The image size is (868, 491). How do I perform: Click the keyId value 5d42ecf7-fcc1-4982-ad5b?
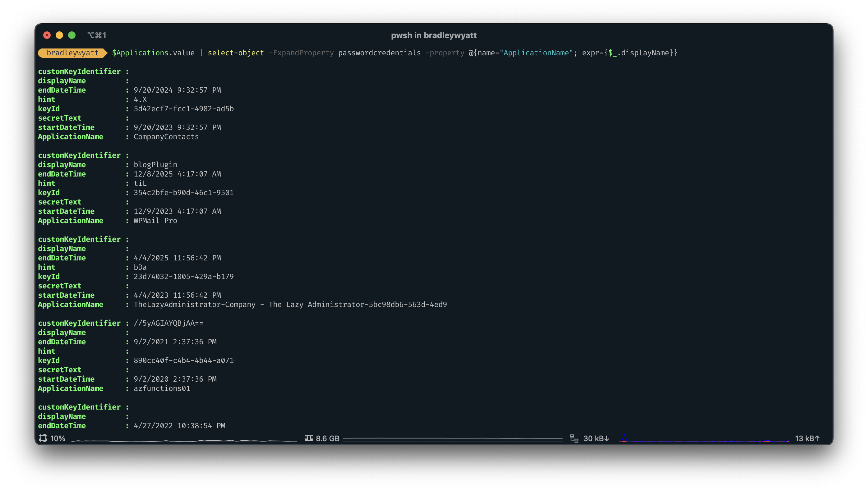click(184, 108)
